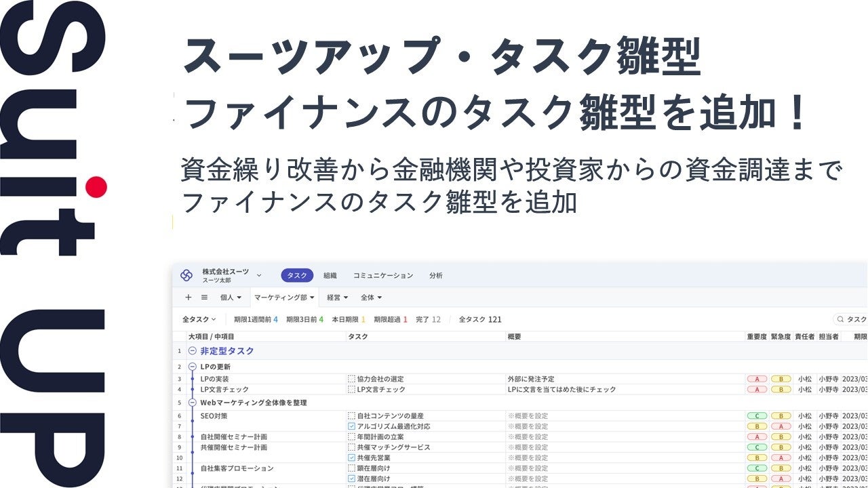Open the マーケティング部 dropdown

[x=285, y=298]
